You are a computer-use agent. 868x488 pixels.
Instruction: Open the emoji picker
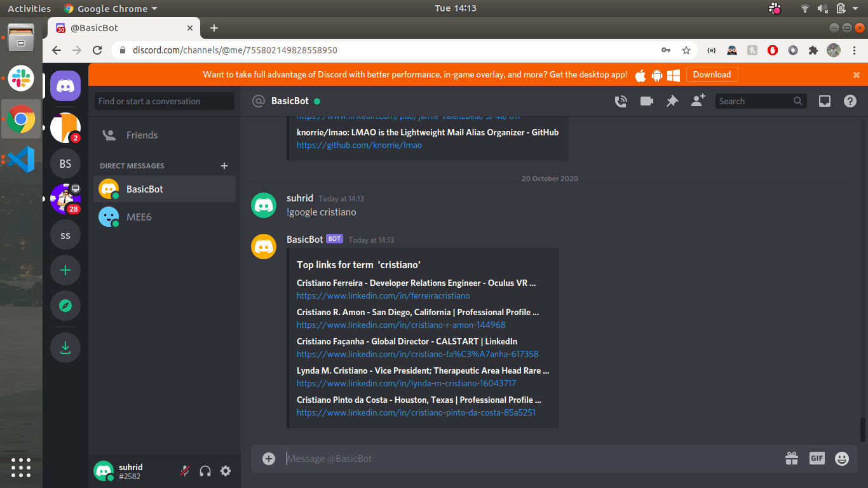(842, 459)
